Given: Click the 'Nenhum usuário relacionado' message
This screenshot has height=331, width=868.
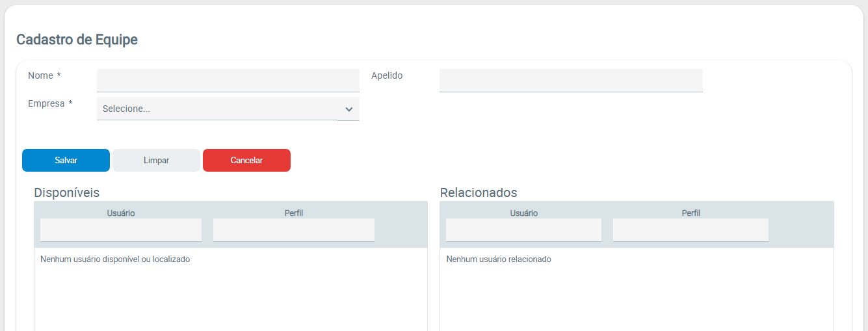Looking at the screenshot, I should click(499, 259).
